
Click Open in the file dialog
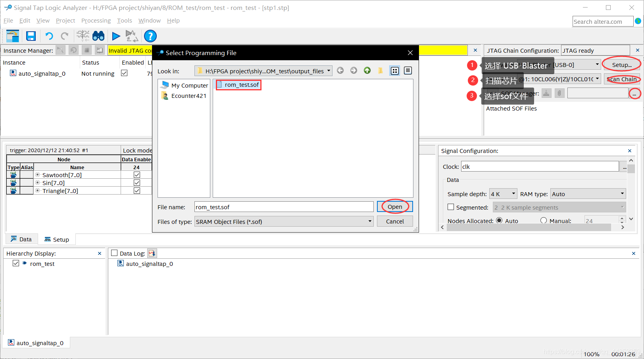click(395, 207)
